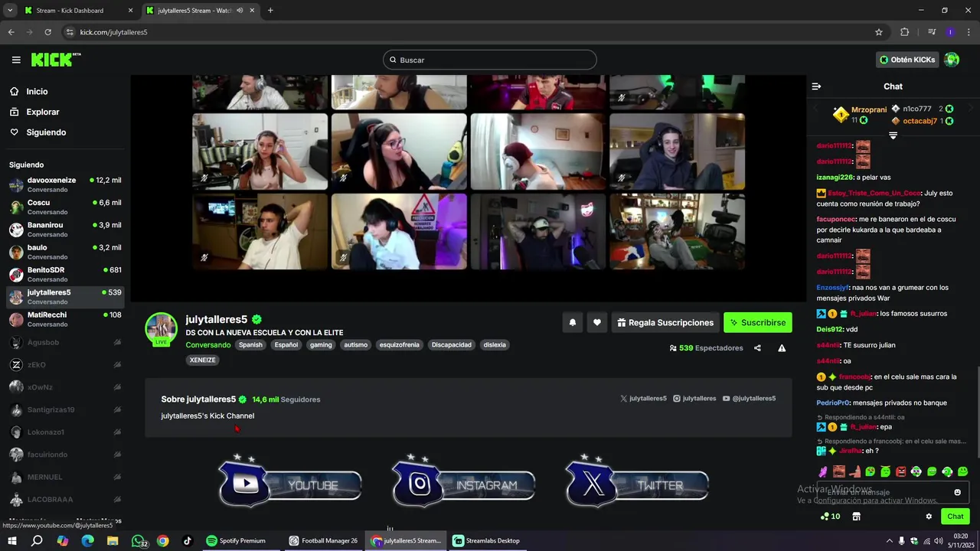Open the hamburger sidebar menu
Image resolution: width=980 pixels, height=551 pixels.
16,60
